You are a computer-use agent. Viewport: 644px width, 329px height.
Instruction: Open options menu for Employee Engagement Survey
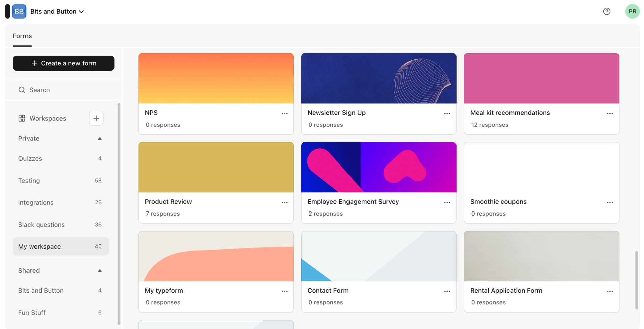click(x=447, y=202)
